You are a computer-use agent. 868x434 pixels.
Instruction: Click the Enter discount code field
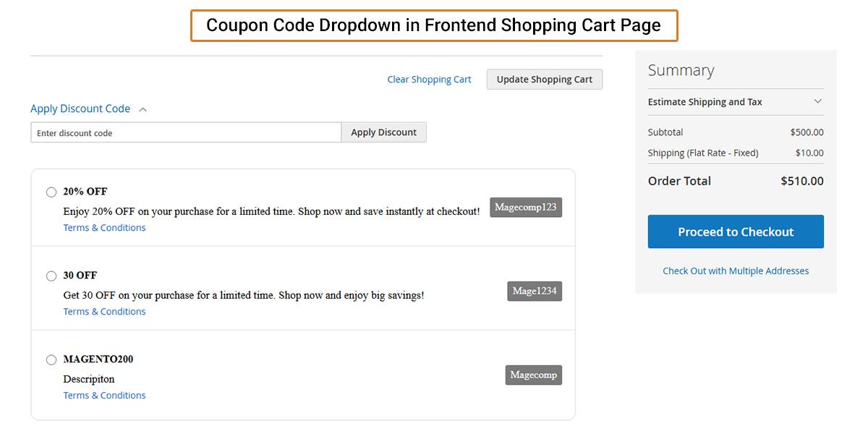point(185,132)
